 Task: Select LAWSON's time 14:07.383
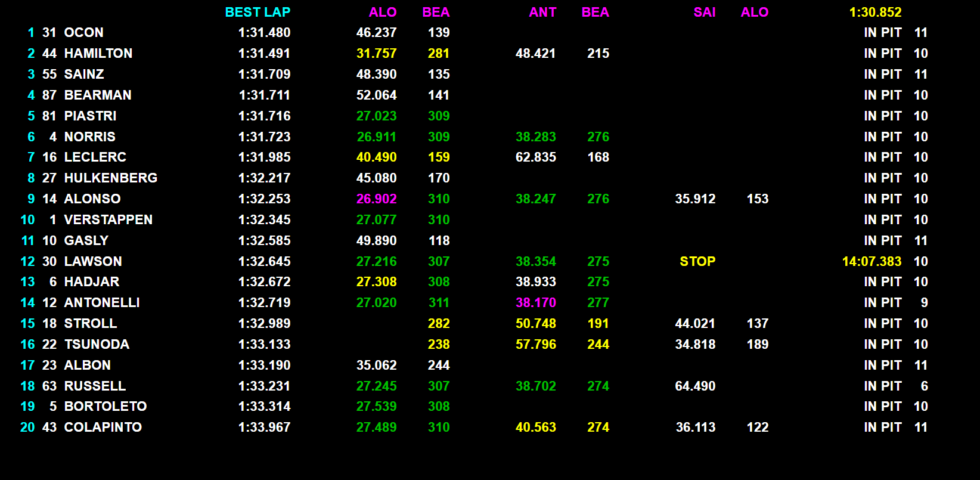click(x=872, y=262)
